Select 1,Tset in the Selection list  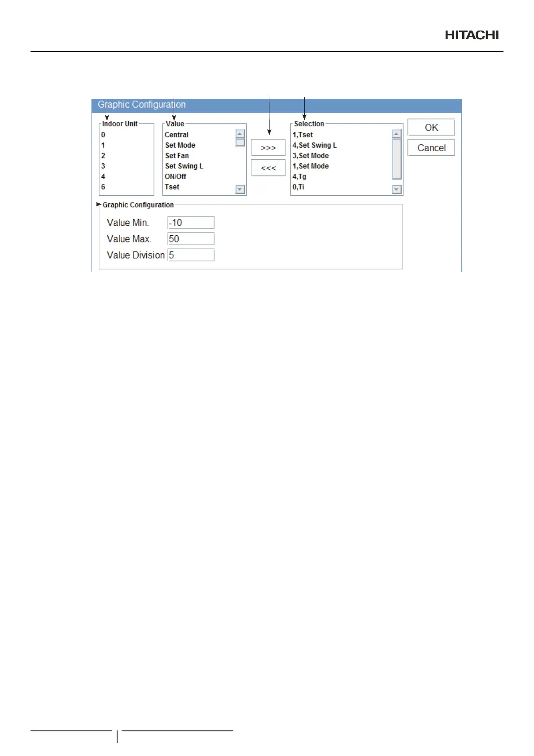click(x=302, y=135)
